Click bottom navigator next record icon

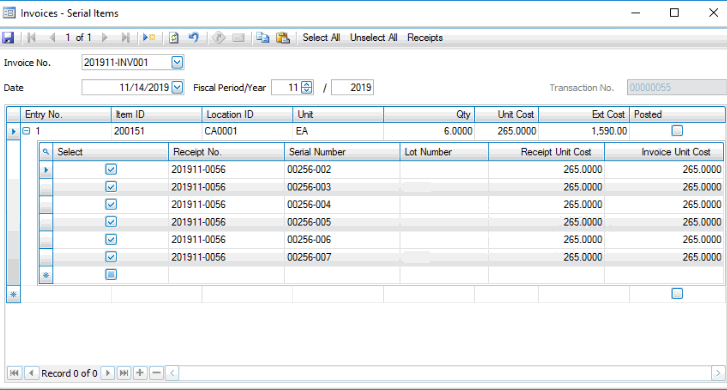pyautogui.click(x=108, y=373)
